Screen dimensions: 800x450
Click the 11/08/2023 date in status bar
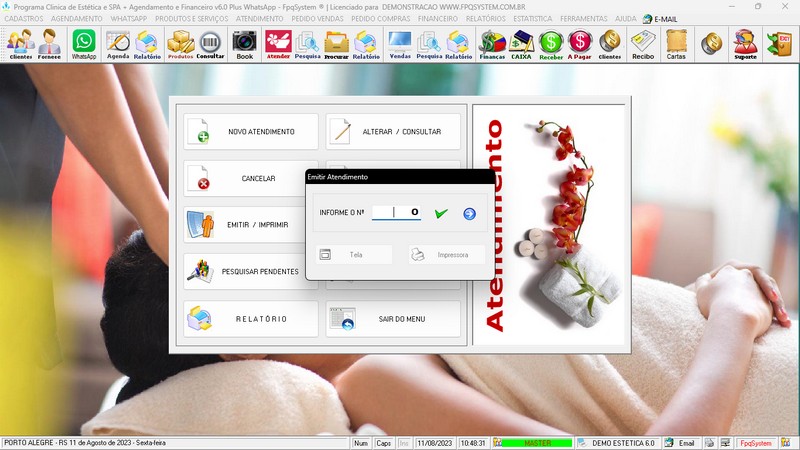pos(435,443)
